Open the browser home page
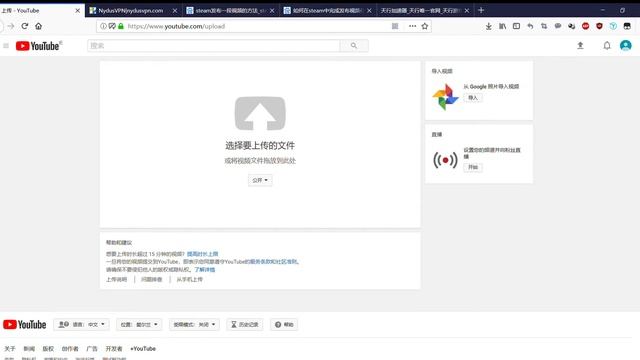This screenshot has width=640, height=360. click(x=38, y=26)
